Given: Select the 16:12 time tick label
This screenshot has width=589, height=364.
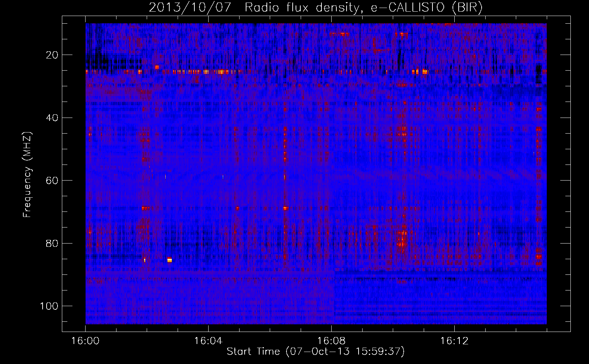Looking at the screenshot, I should point(454,341).
